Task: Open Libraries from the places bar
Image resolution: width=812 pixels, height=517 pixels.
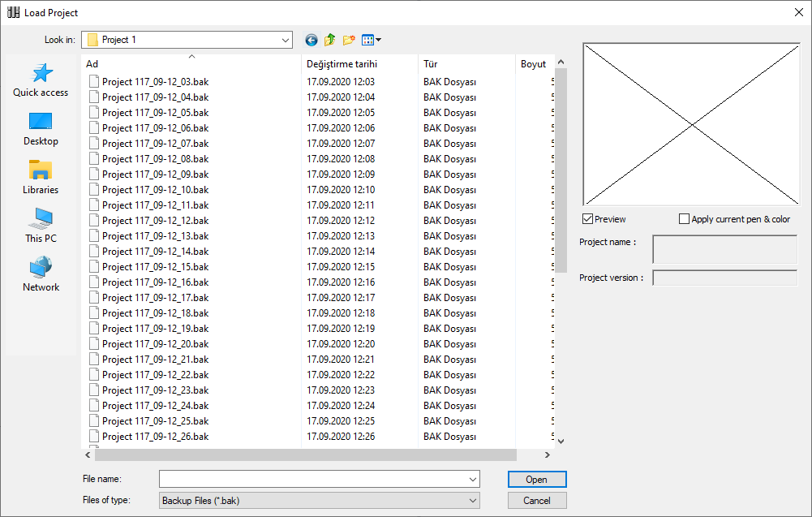Action: click(x=41, y=177)
